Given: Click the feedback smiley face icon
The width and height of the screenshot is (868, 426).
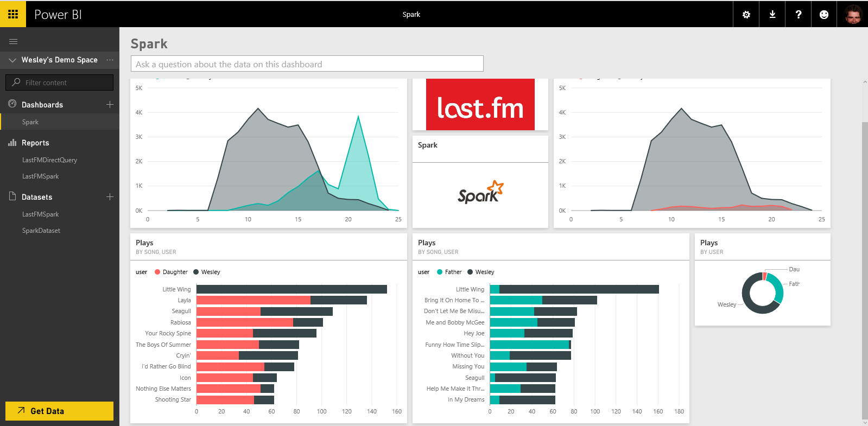Looking at the screenshot, I should coord(824,15).
